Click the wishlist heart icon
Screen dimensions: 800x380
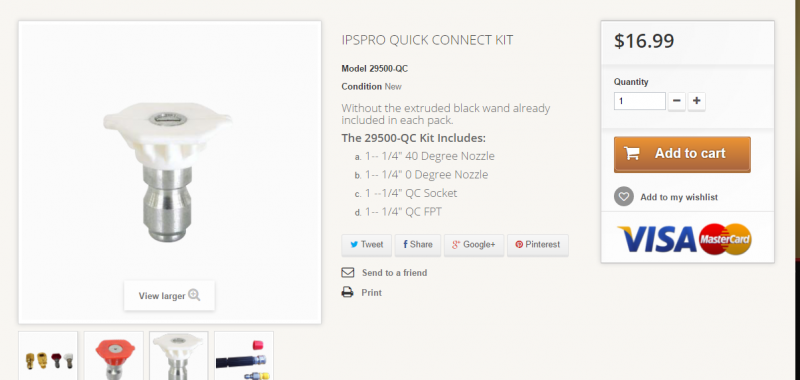point(623,196)
